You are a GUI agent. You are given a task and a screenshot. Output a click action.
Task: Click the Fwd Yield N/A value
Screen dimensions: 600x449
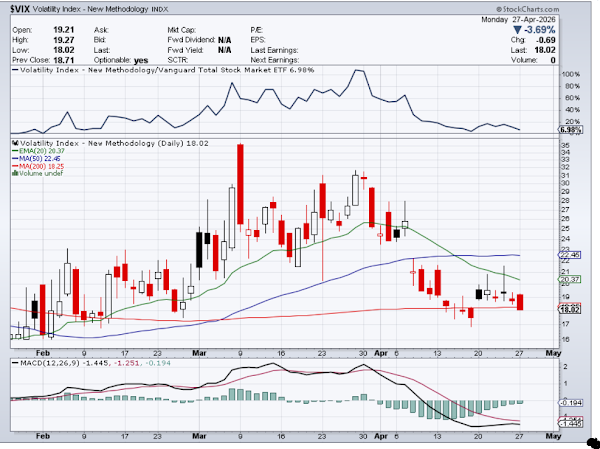[x=225, y=50]
